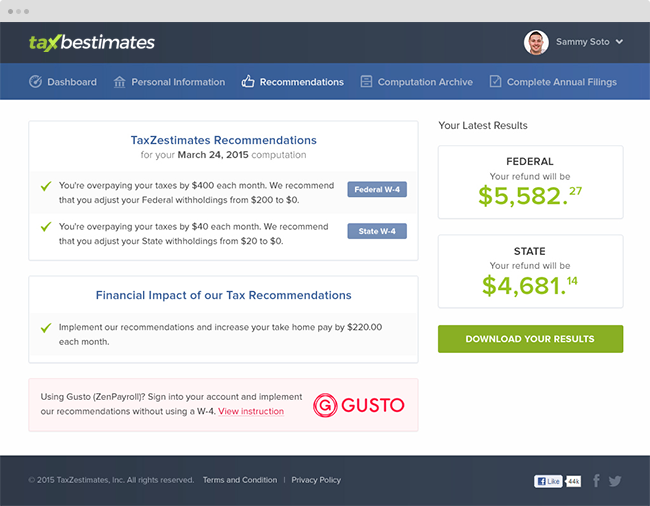Open Sammy Soto profile avatar

click(536, 42)
